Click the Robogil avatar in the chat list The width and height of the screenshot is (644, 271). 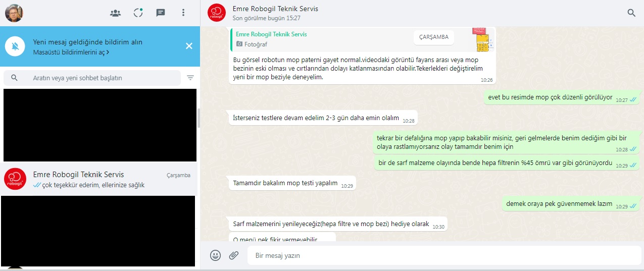pyautogui.click(x=15, y=179)
